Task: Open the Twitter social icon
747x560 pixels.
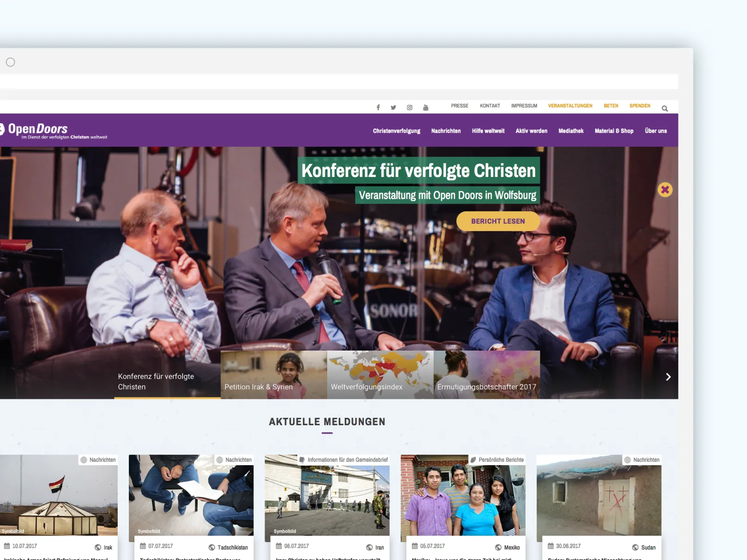Action: [393, 107]
